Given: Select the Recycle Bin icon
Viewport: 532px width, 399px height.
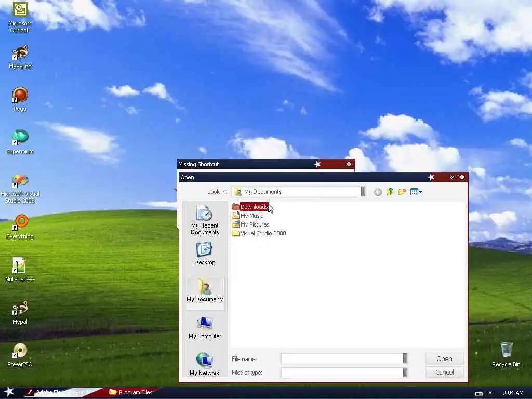Looking at the screenshot, I should click(x=506, y=355).
